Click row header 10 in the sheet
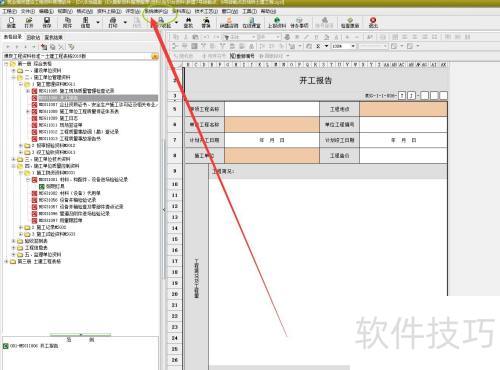This screenshot has height=370, width=500. coord(175,184)
